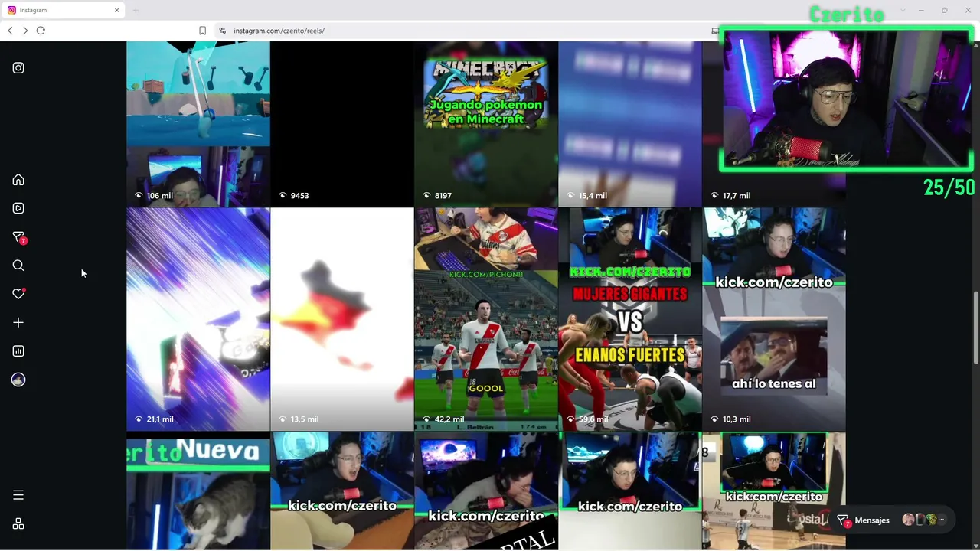Open the professional dashboard chart icon

(18, 351)
